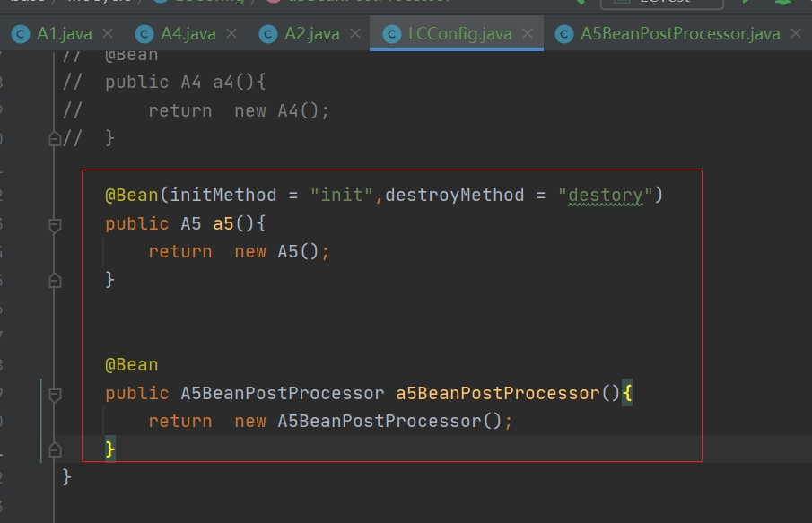The height and width of the screenshot is (523, 812).
Task: Click the "new A5()" constructor call
Action: (276, 252)
